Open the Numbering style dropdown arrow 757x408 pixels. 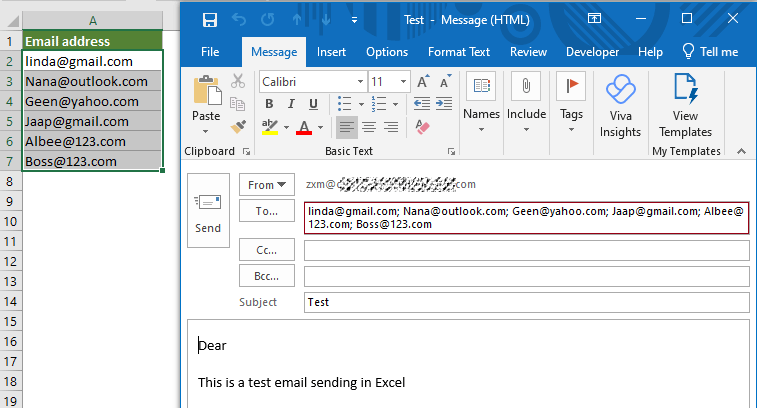(395, 104)
